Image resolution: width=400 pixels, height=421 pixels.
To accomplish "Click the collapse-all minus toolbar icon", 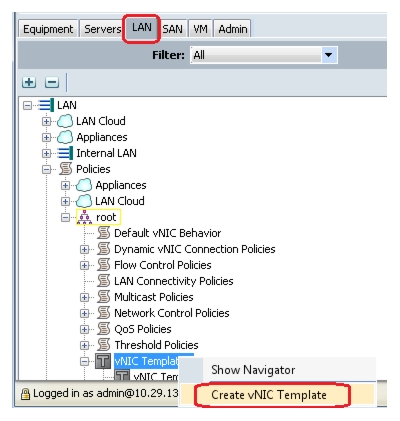I will [52, 82].
